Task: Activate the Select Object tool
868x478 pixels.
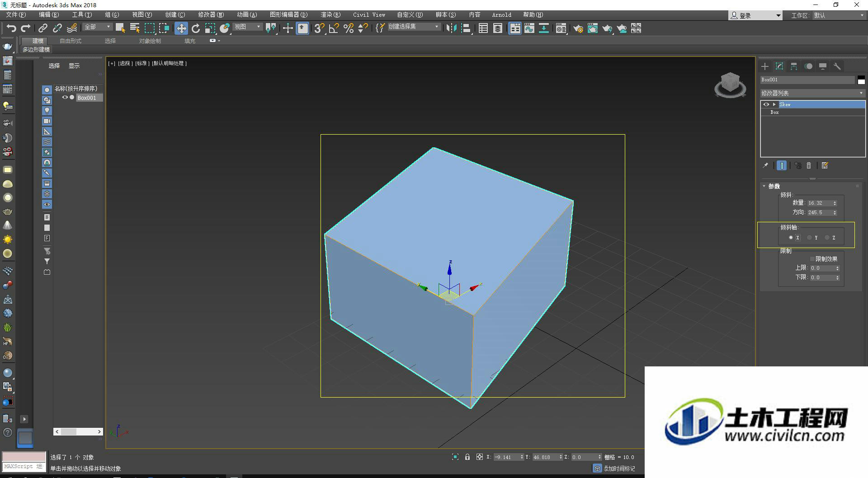Action: [120, 28]
